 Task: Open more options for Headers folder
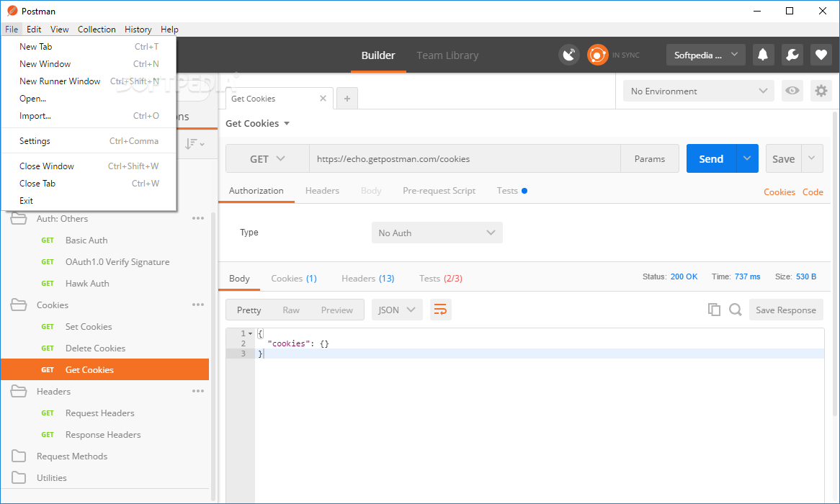click(x=198, y=390)
